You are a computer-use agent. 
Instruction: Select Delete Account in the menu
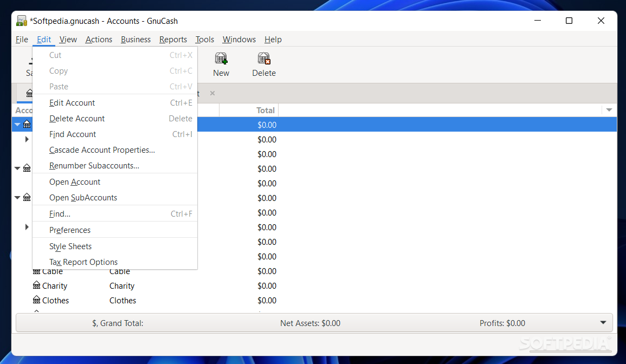point(115,119)
